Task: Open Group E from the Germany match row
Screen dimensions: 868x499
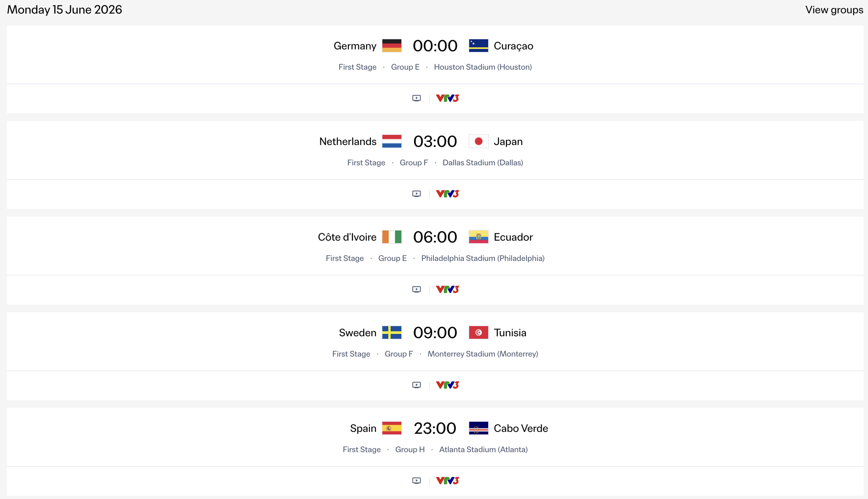Action: (405, 67)
